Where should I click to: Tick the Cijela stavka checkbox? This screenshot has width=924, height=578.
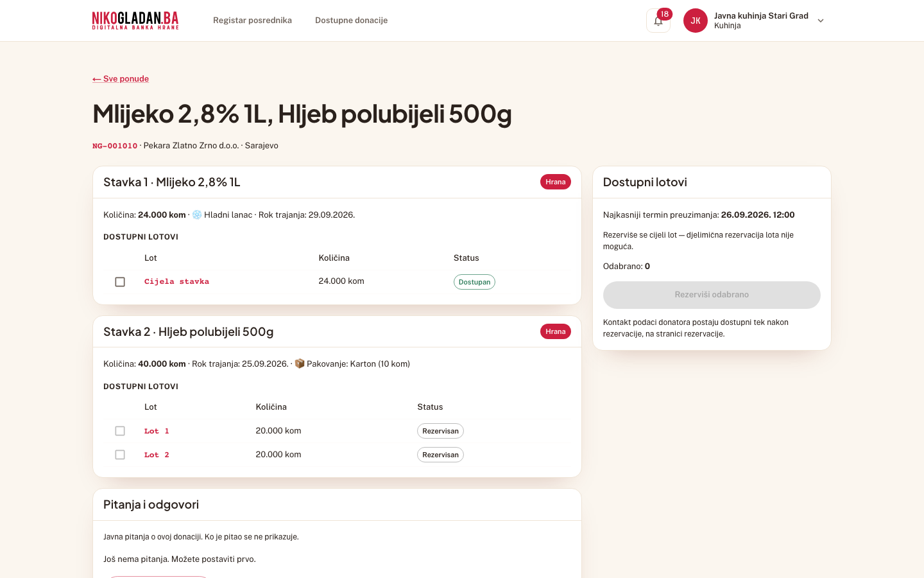click(120, 282)
